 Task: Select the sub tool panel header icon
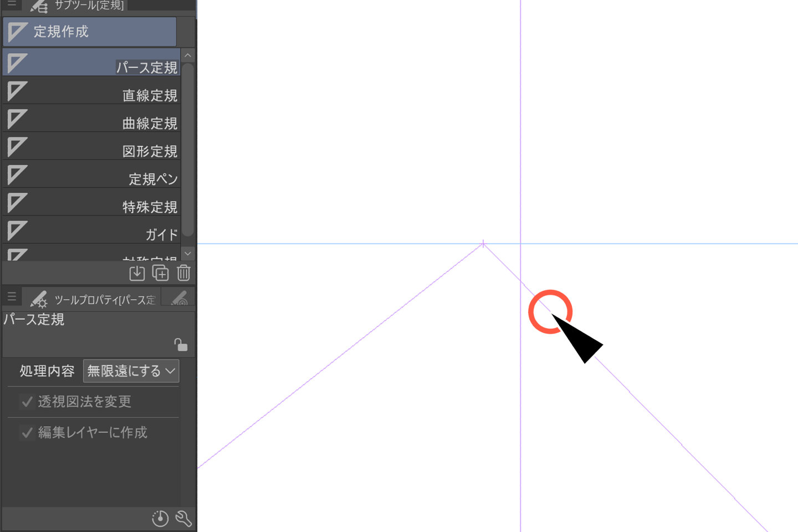(x=39, y=6)
